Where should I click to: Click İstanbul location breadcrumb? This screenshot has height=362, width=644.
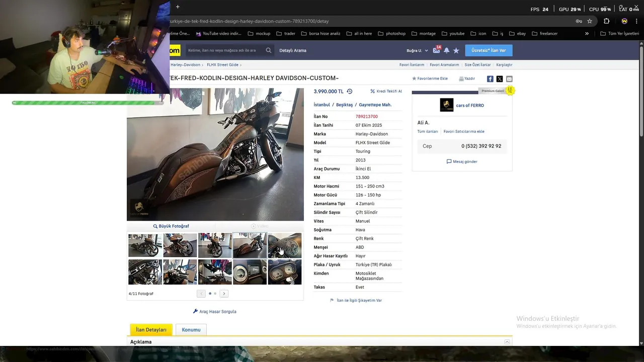(x=322, y=105)
